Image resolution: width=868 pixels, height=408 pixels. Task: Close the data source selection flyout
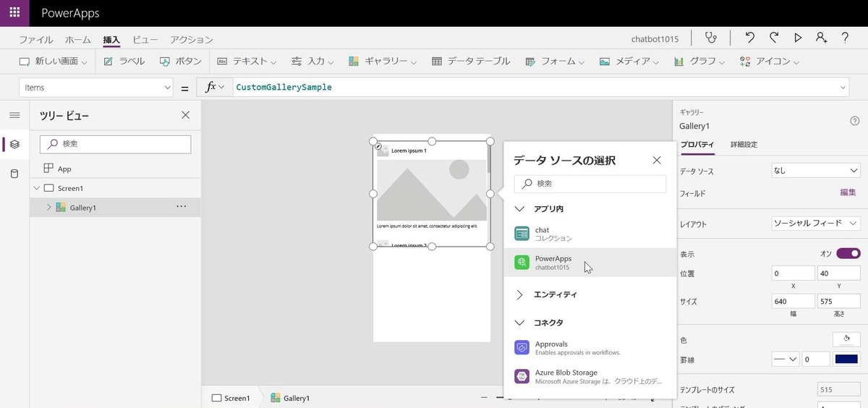(657, 161)
